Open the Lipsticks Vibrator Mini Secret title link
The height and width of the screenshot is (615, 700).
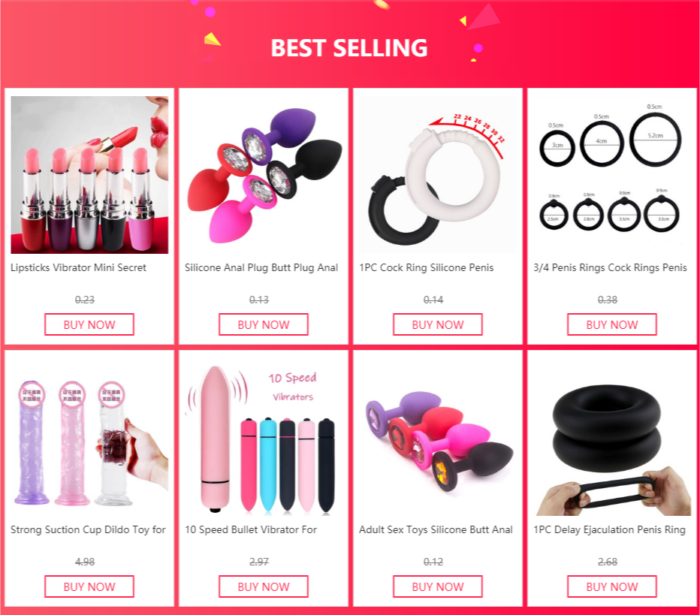(x=79, y=268)
